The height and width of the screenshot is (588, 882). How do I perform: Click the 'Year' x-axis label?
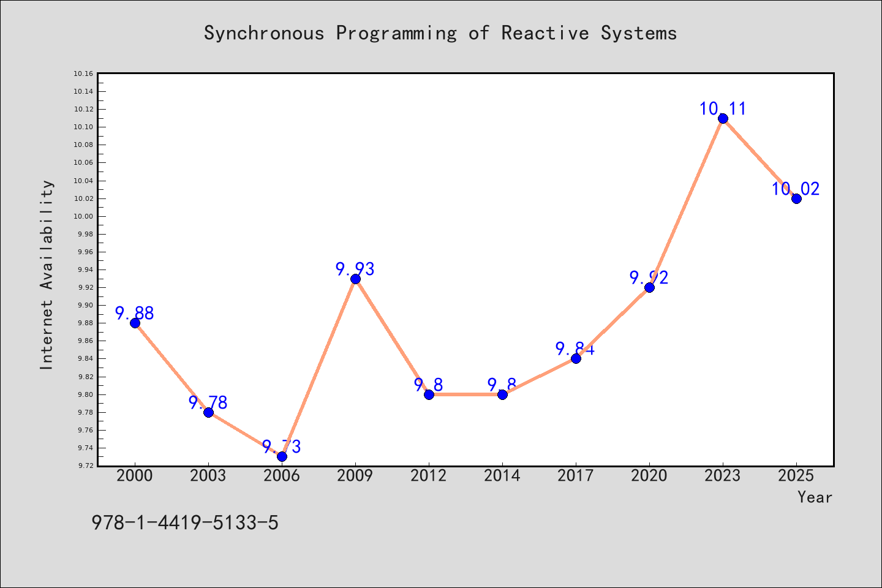[815, 497]
